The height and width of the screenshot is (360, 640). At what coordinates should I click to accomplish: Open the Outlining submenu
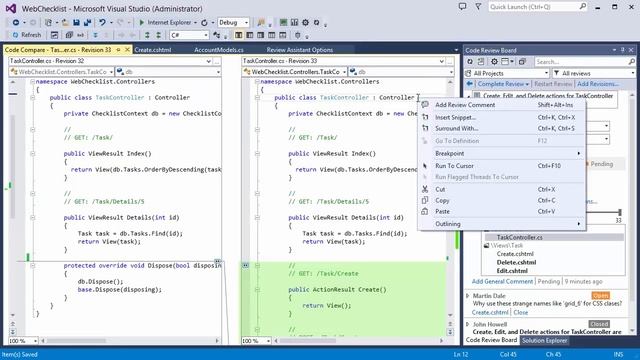[502, 224]
